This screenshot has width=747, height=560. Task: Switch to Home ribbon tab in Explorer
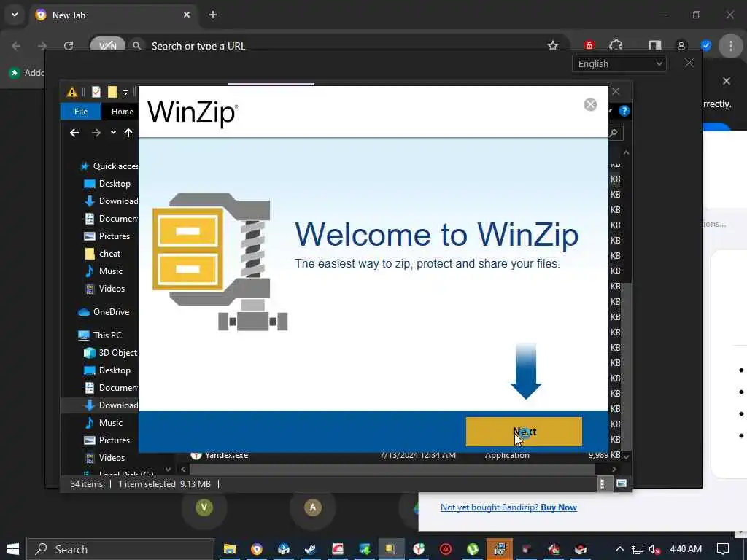(122, 112)
